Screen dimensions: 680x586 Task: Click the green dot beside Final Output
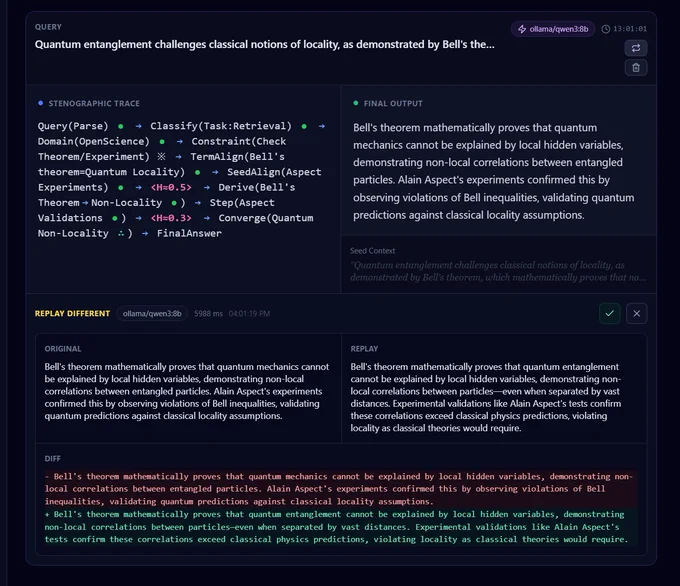pos(356,103)
